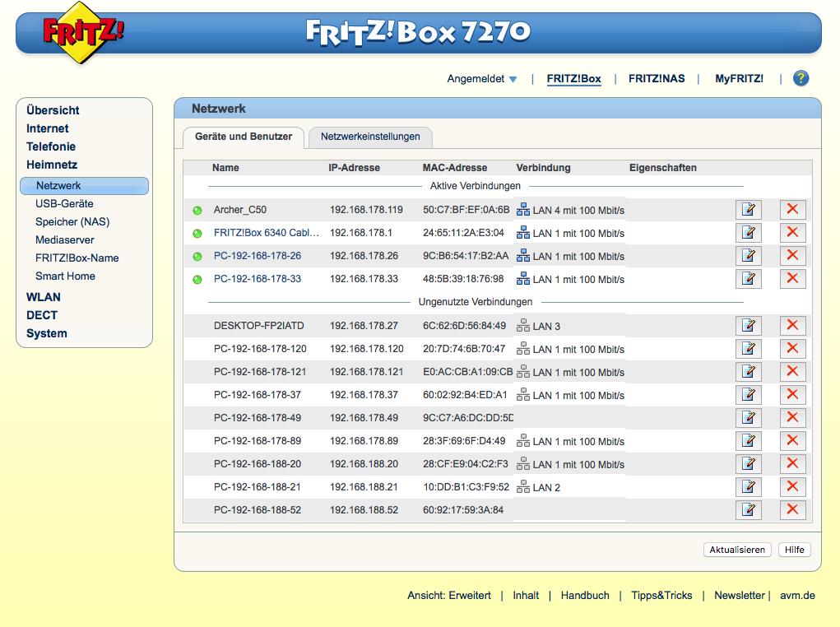This screenshot has width=840, height=627.
Task: Open Internet in the sidebar
Action: pyautogui.click(x=47, y=128)
